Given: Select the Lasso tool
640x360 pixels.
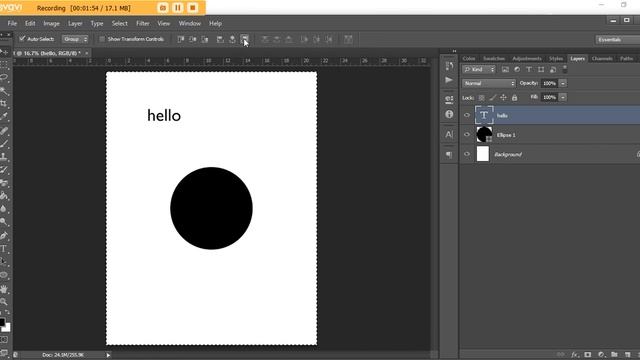Looking at the screenshot, I should (4, 78).
